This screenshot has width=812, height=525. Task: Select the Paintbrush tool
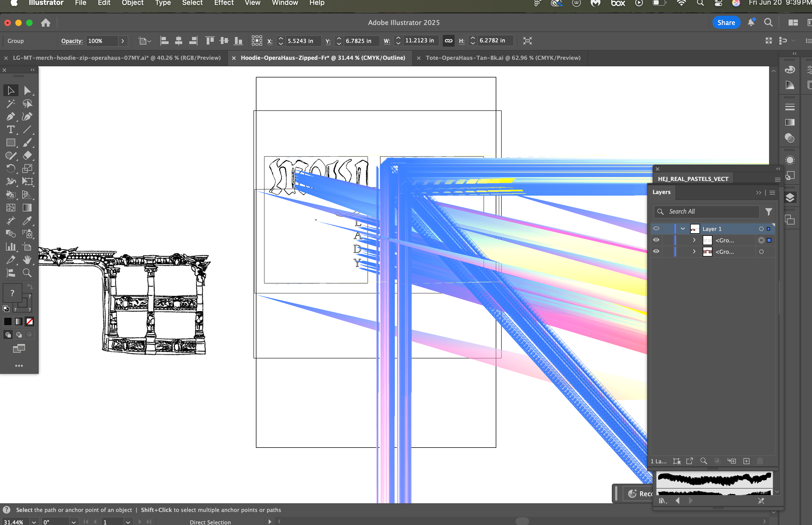[x=27, y=142]
